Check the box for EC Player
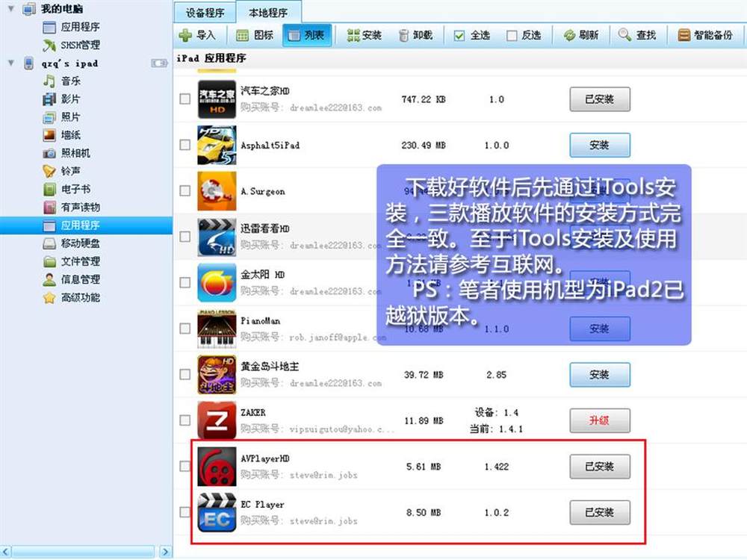747x560 pixels. (x=185, y=512)
